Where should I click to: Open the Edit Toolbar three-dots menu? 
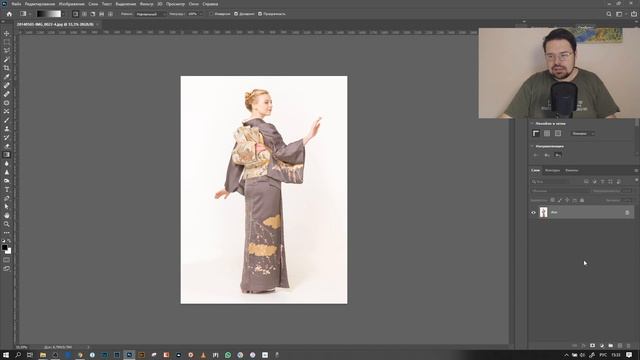tap(7, 233)
